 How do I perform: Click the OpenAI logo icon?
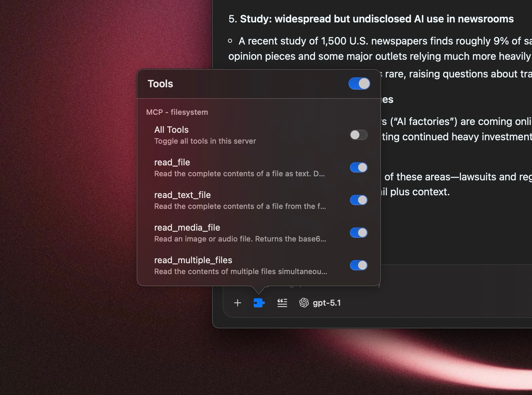[x=304, y=303]
